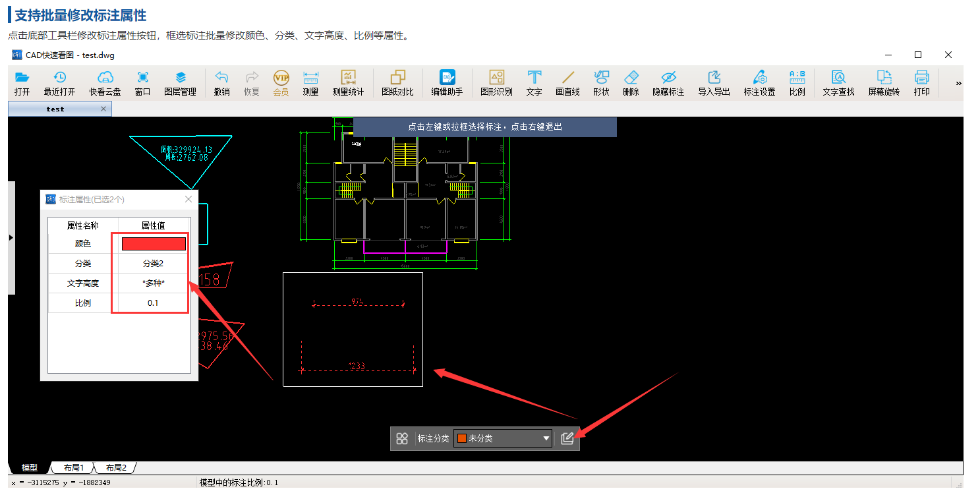Open the 编辑助手 edit assistant
Image resolution: width=980 pixels, height=495 pixels.
click(447, 83)
